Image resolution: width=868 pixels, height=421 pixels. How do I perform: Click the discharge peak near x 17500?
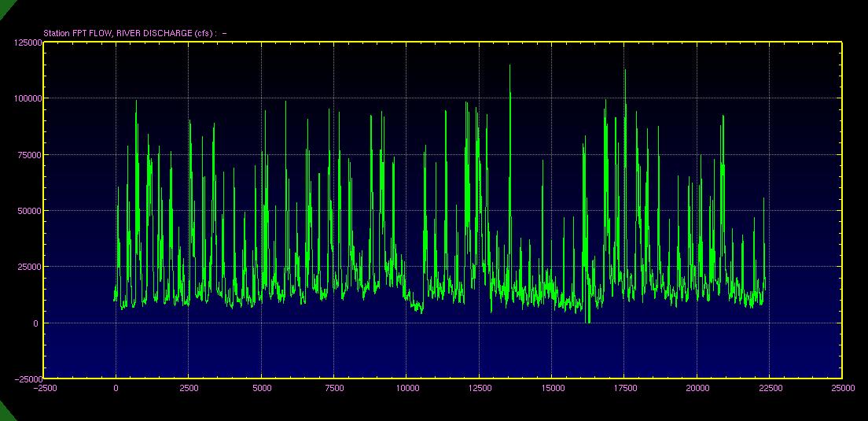click(625, 70)
